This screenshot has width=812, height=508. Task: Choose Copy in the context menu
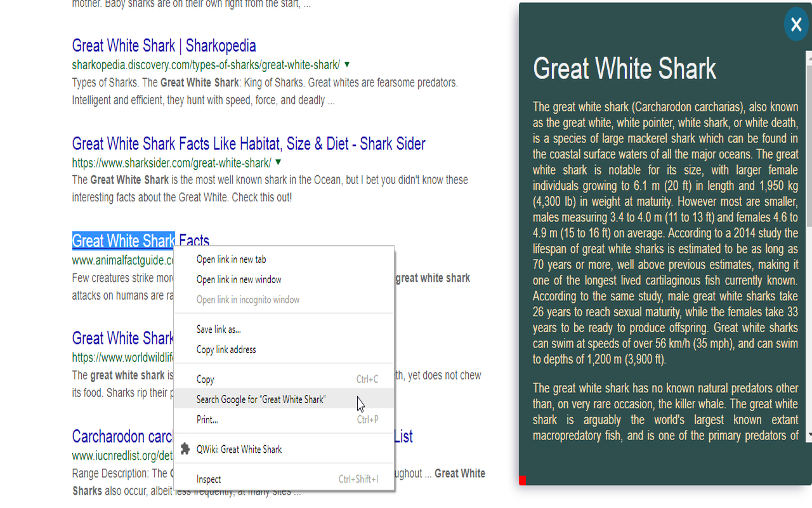pyautogui.click(x=284, y=379)
